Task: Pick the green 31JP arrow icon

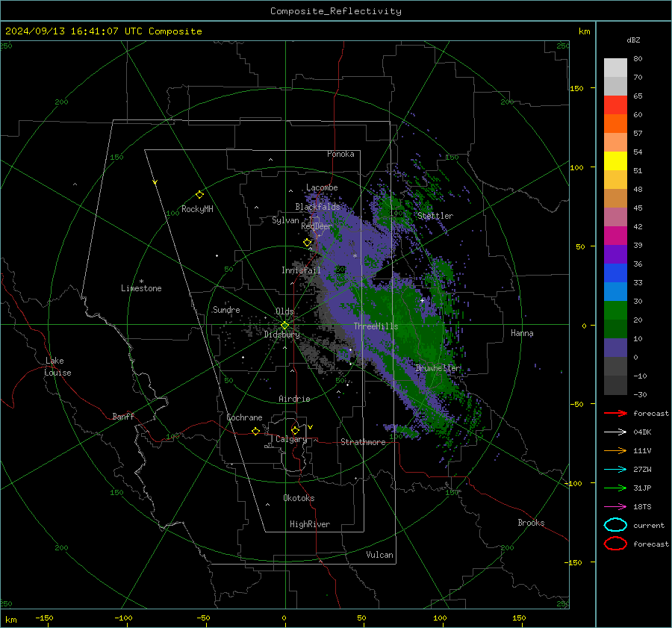Action: click(x=615, y=488)
